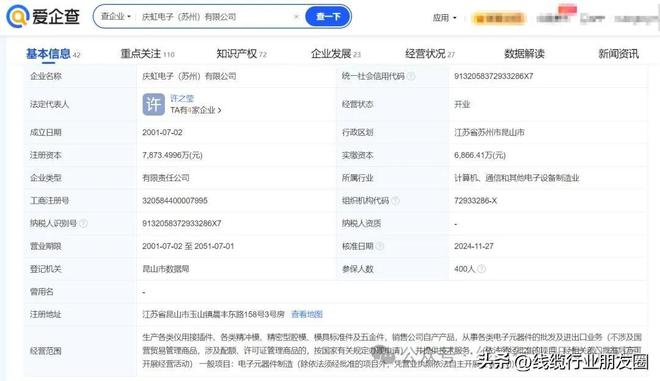Click help icon beside 核准日期
The width and height of the screenshot is (660, 381).
pos(380,246)
